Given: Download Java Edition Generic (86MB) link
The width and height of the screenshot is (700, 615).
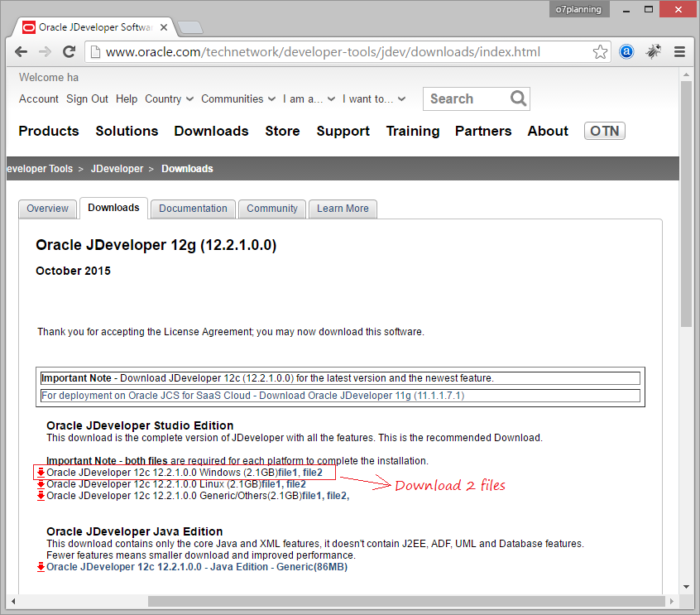Looking at the screenshot, I should 197,567.
